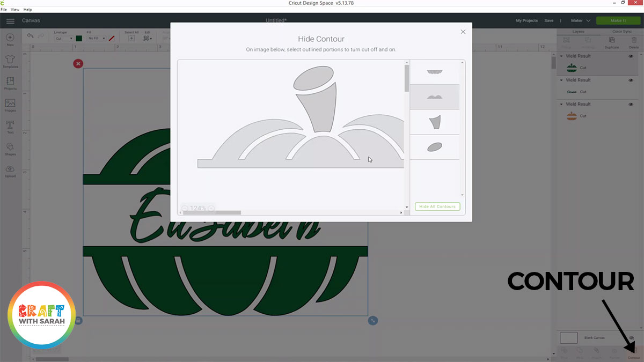Open the File menu
The image size is (644, 362).
pos(4,10)
